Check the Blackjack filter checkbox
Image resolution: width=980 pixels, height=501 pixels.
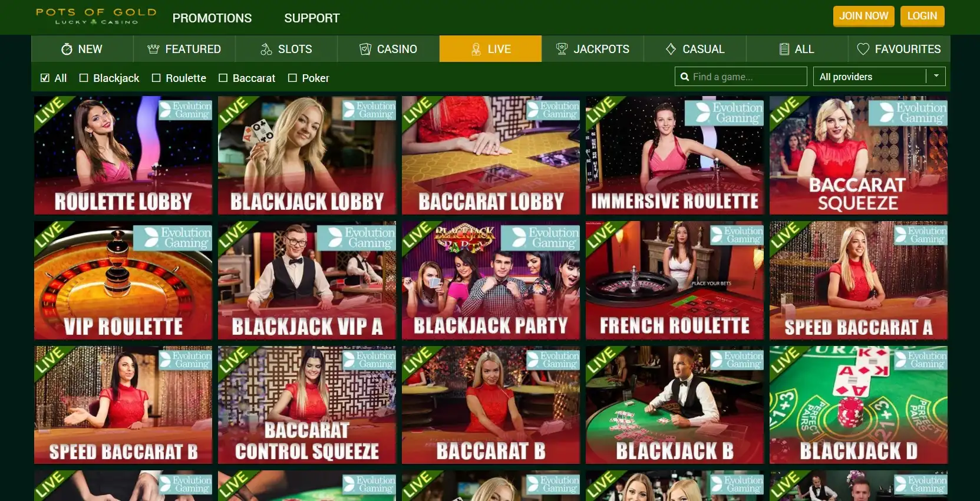(84, 78)
